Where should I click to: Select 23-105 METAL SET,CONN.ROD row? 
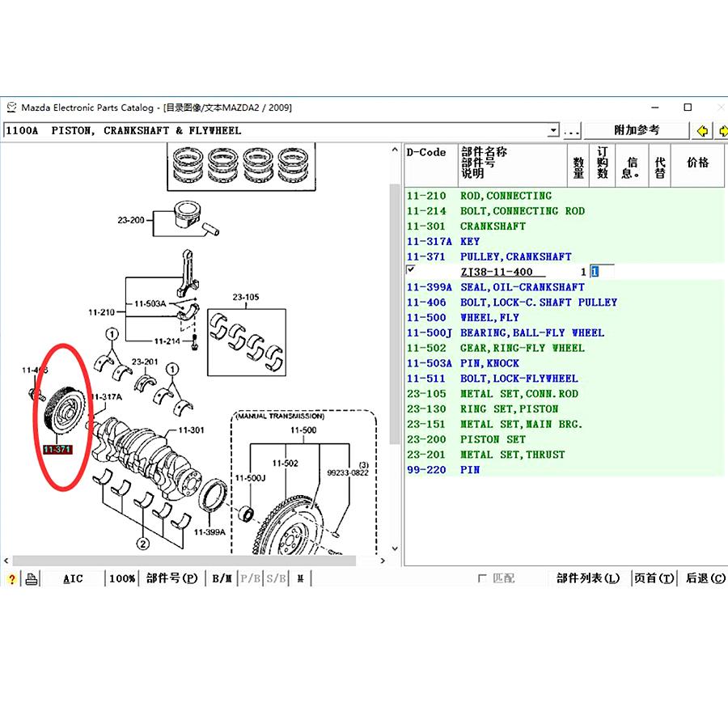pyautogui.click(x=565, y=394)
